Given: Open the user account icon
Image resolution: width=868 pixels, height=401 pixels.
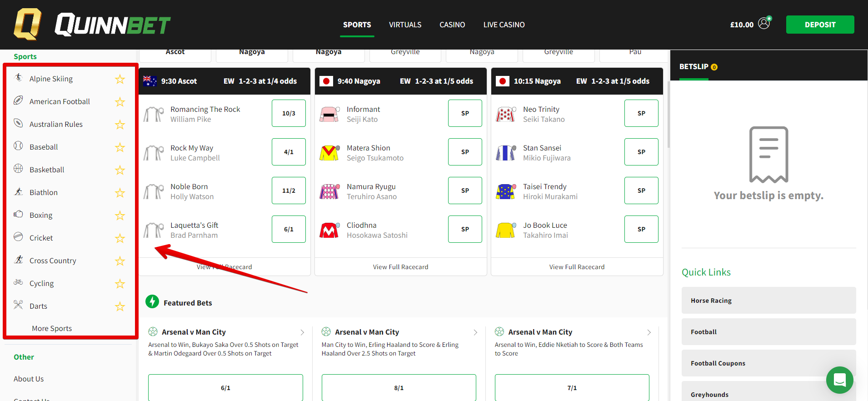Looking at the screenshot, I should click(764, 23).
